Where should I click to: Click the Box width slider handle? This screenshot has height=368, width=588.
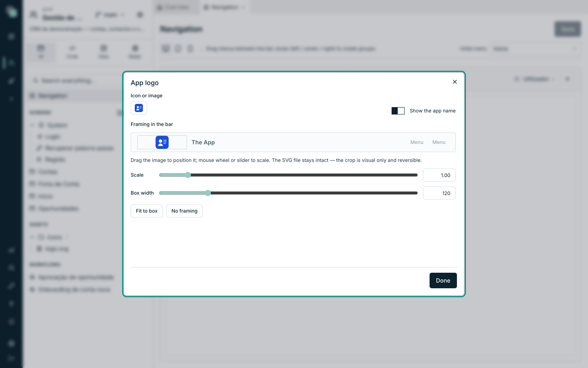208,193
